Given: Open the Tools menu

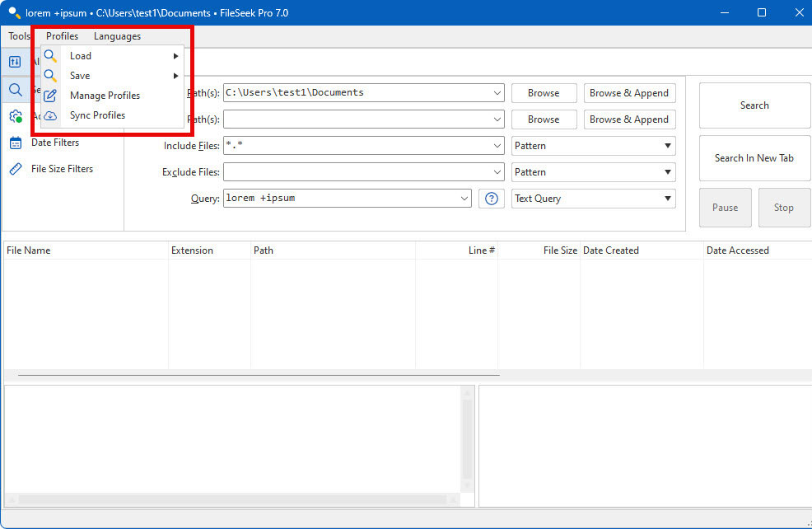Looking at the screenshot, I should [x=19, y=36].
